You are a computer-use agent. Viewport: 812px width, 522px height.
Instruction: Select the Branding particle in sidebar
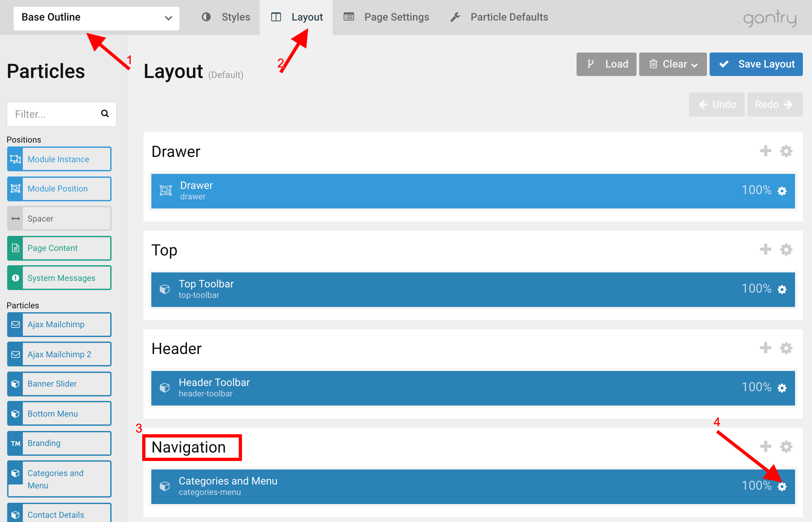[59, 443]
